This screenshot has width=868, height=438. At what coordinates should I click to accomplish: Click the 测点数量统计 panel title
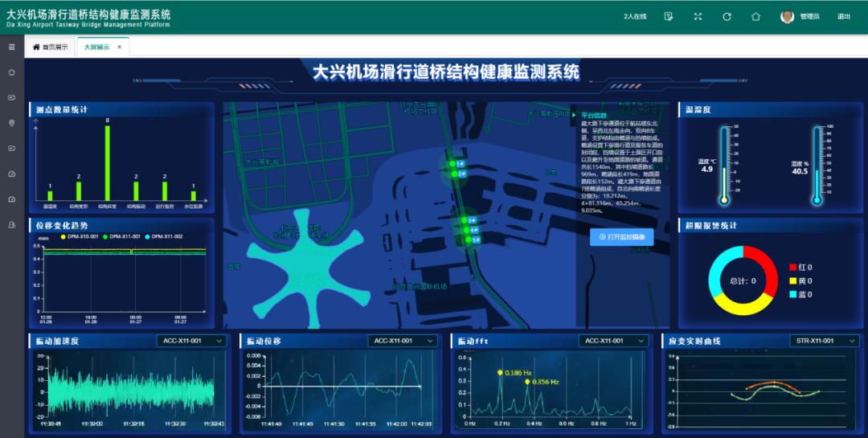(x=62, y=109)
